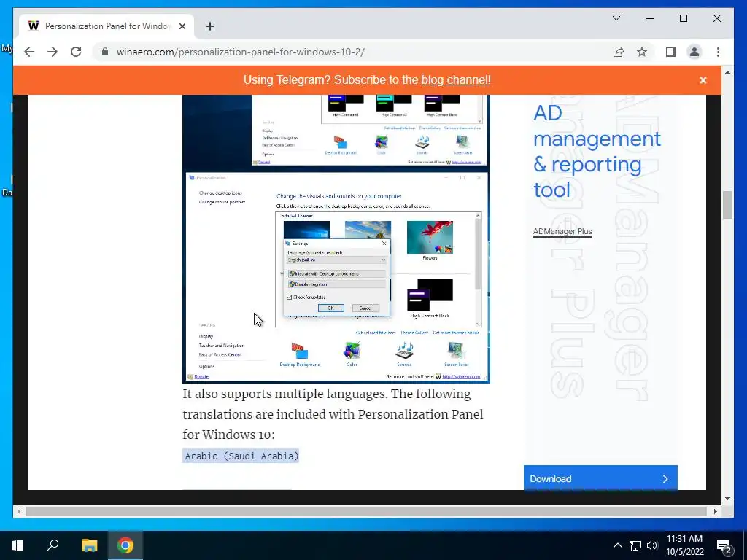Bookmark this page with the star
747x560 pixels.
(642, 52)
